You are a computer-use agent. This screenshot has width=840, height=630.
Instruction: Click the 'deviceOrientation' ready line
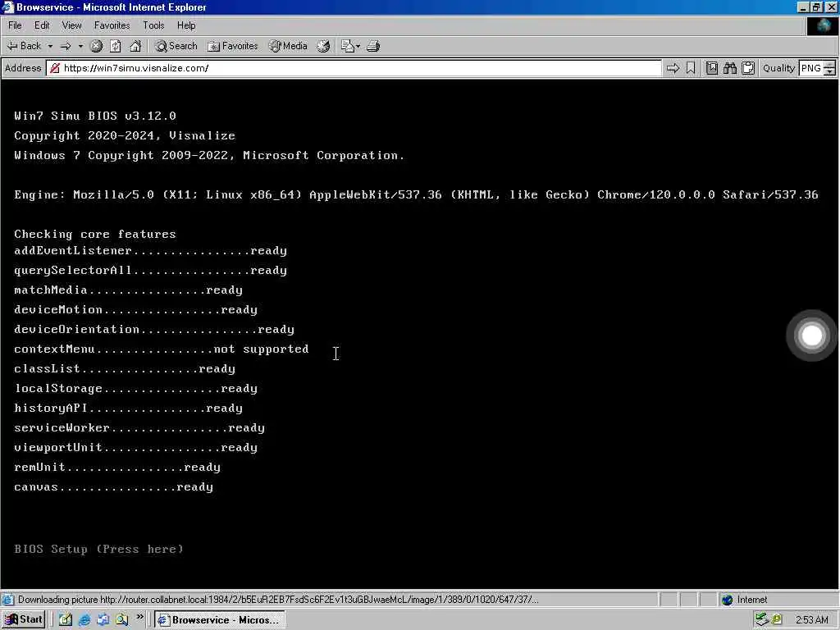point(154,330)
